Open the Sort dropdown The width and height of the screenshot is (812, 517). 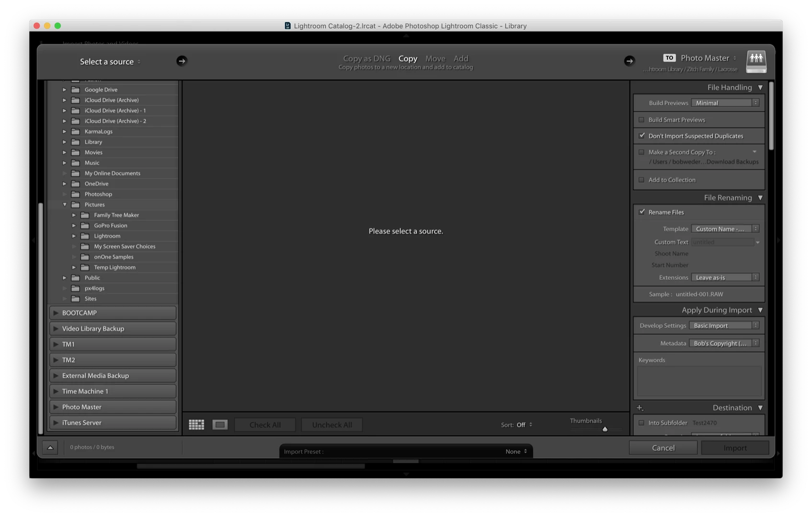pos(524,425)
